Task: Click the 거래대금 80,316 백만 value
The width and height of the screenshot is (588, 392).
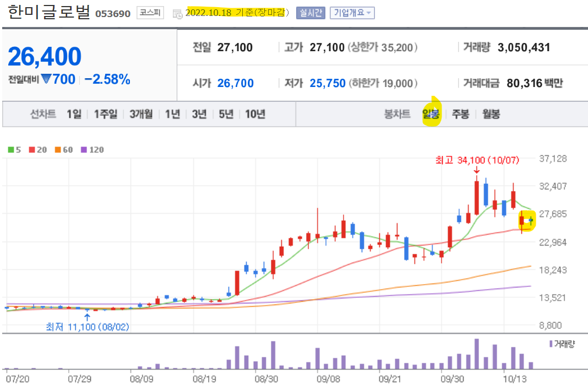Action: [535, 83]
